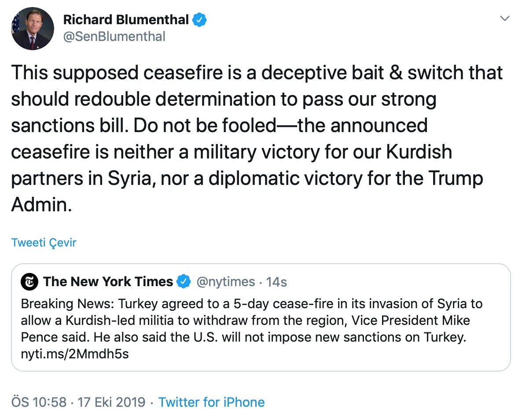Open The New York Times account name
Image resolution: width=522 pixels, height=420 pixels.
point(108,282)
